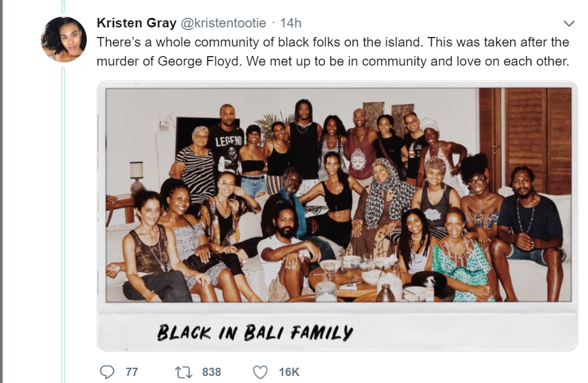This screenshot has height=383, width=588.
Task: Open the tweet permalink via the 14h timestamp
Action: [291, 23]
